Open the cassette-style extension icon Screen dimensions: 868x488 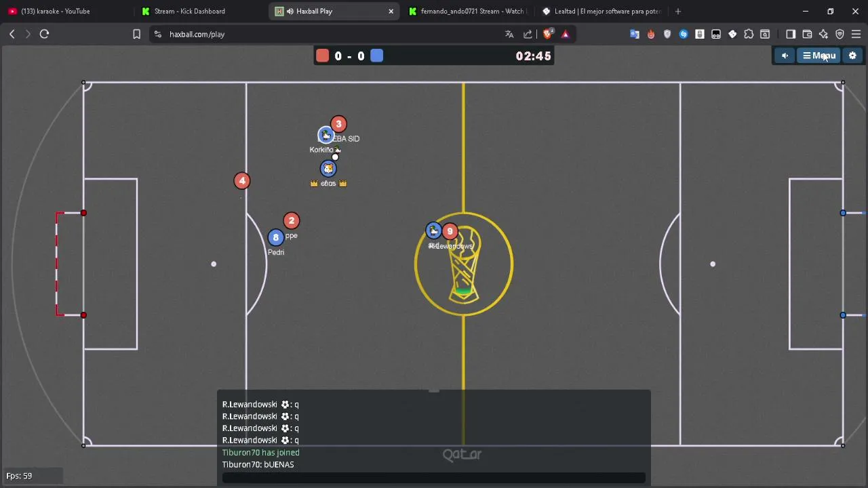pyautogui.click(x=716, y=34)
